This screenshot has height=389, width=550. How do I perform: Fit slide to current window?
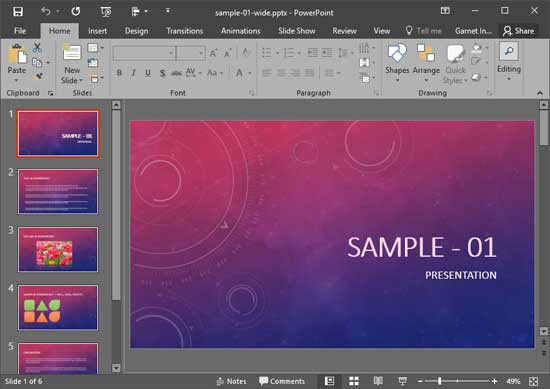click(x=534, y=381)
